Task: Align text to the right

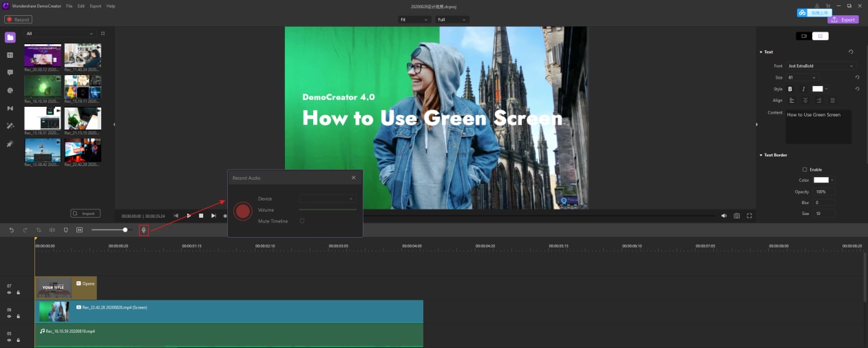Action: [x=819, y=100]
